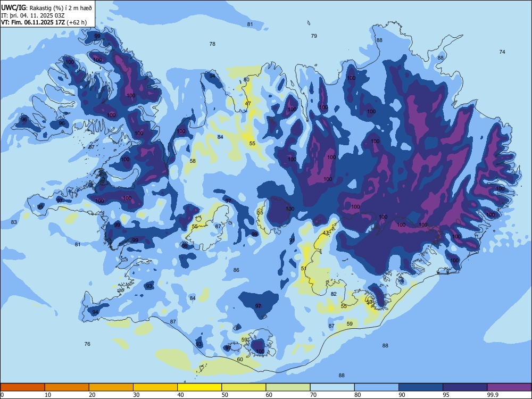Screen dimensions: 532x399
Task: Click the 'VT: Fim. 06.11.2025 17Z (+62 h)' line
Action: (44, 23)
